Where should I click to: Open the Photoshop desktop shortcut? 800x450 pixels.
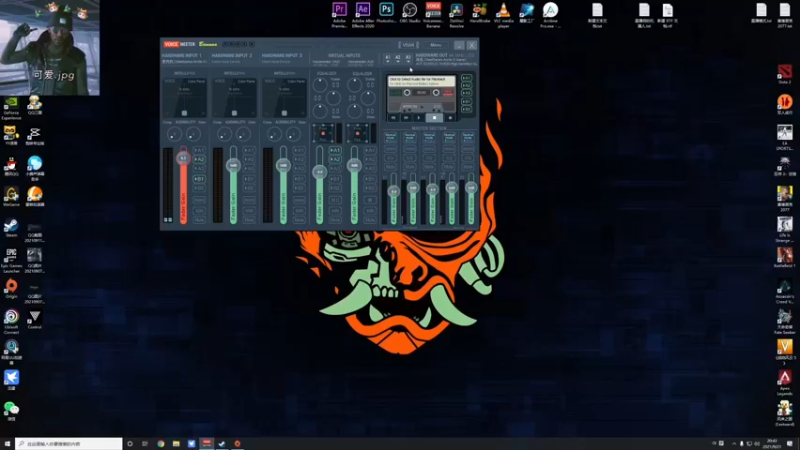[386, 13]
